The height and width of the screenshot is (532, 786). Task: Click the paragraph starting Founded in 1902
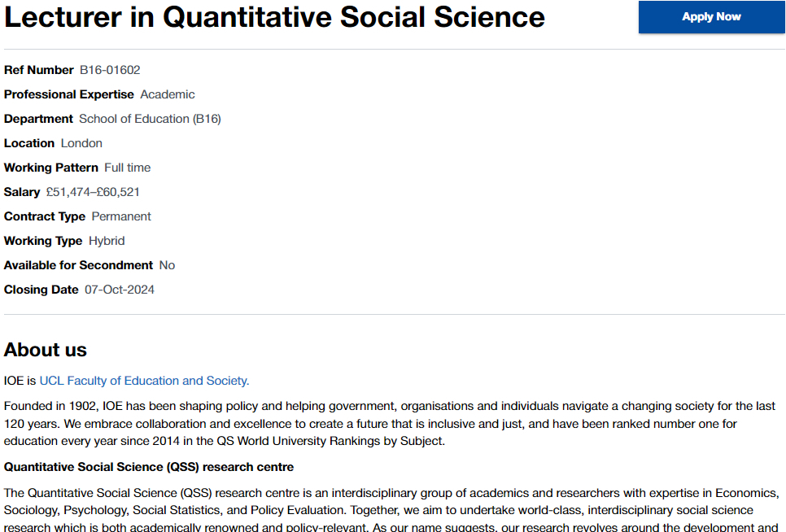[390, 423]
